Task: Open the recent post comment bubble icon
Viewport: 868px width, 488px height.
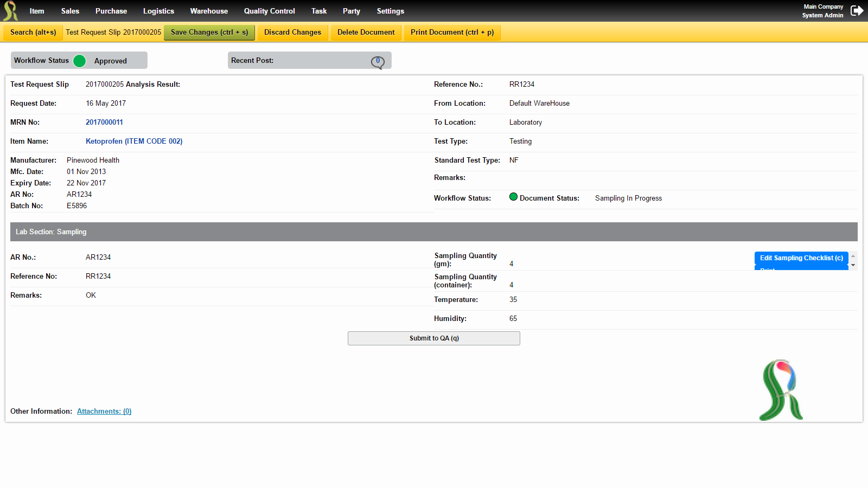Action: [378, 62]
